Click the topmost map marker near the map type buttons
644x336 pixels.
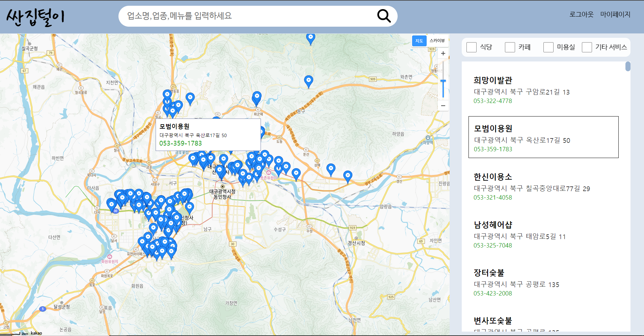[311, 39]
